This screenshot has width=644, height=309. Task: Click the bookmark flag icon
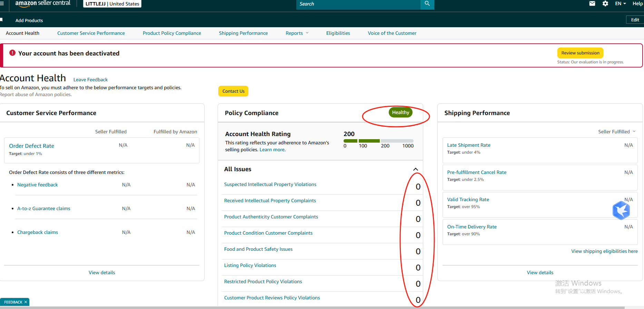(1, 20)
